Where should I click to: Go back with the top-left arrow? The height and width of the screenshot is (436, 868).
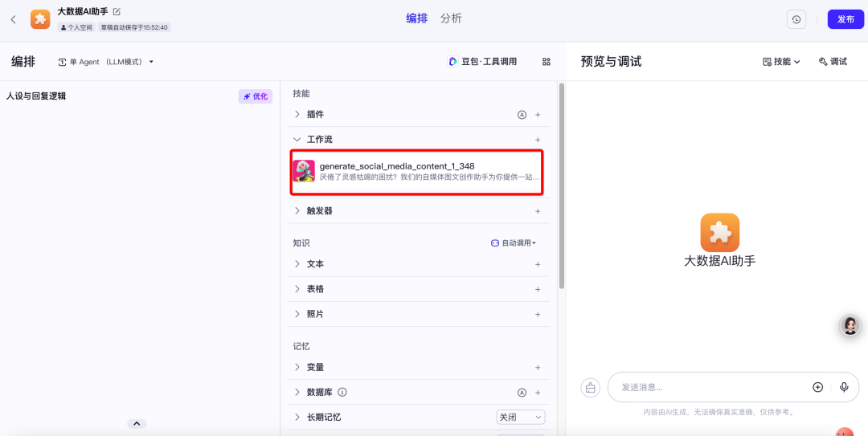tap(14, 19)
